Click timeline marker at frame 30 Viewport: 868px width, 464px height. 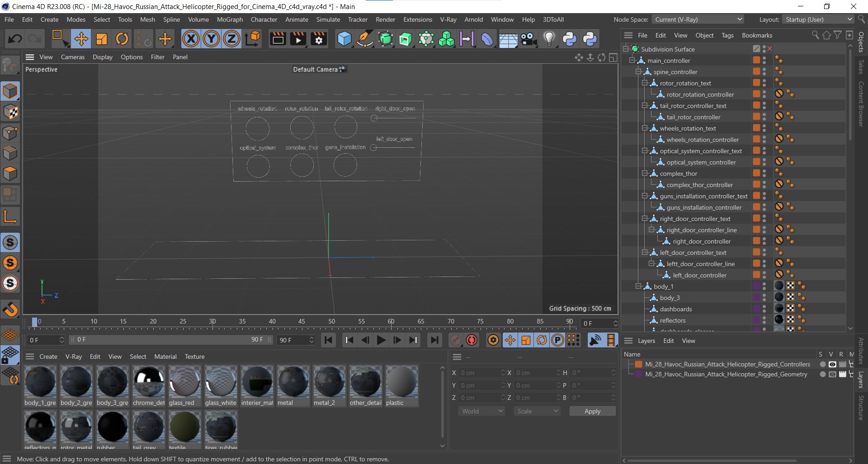[x=212, y=321]
